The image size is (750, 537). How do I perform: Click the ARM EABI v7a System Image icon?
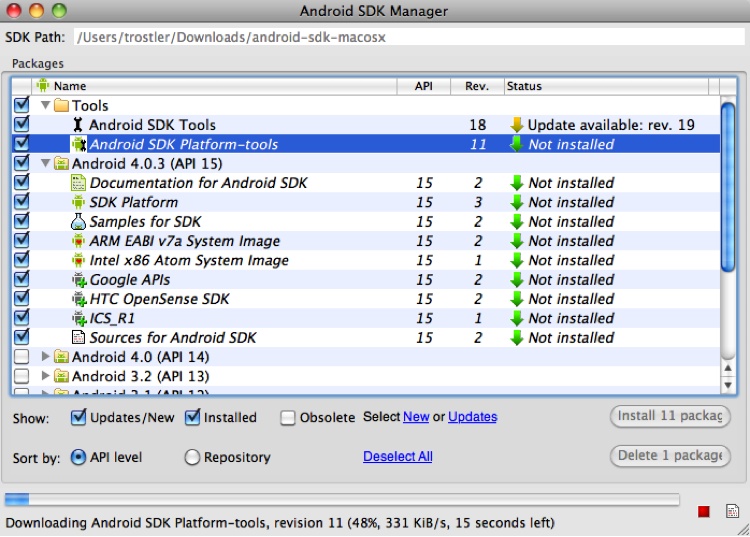pyautogui.click(x=78, y=241)
